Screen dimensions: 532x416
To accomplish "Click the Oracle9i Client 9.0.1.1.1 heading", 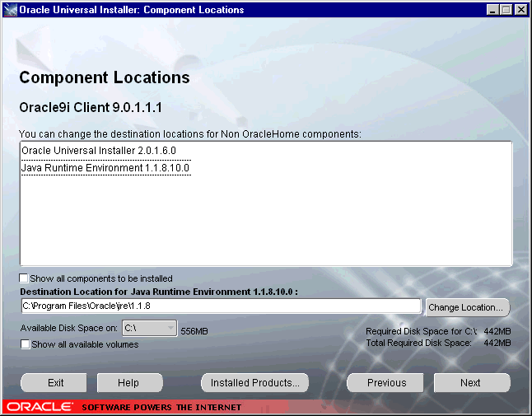I will click(91, 108).
